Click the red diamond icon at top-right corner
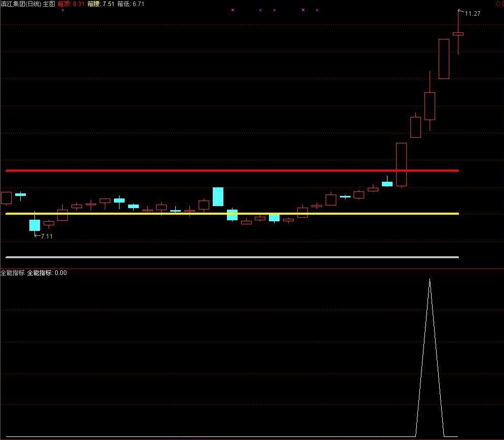The width and height of the screenshot is (504, 440). [499, 4]
